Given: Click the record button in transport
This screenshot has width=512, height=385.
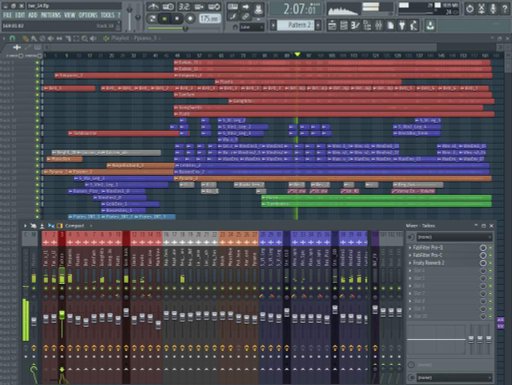Looking at the screenshot, I should [190, 19].
